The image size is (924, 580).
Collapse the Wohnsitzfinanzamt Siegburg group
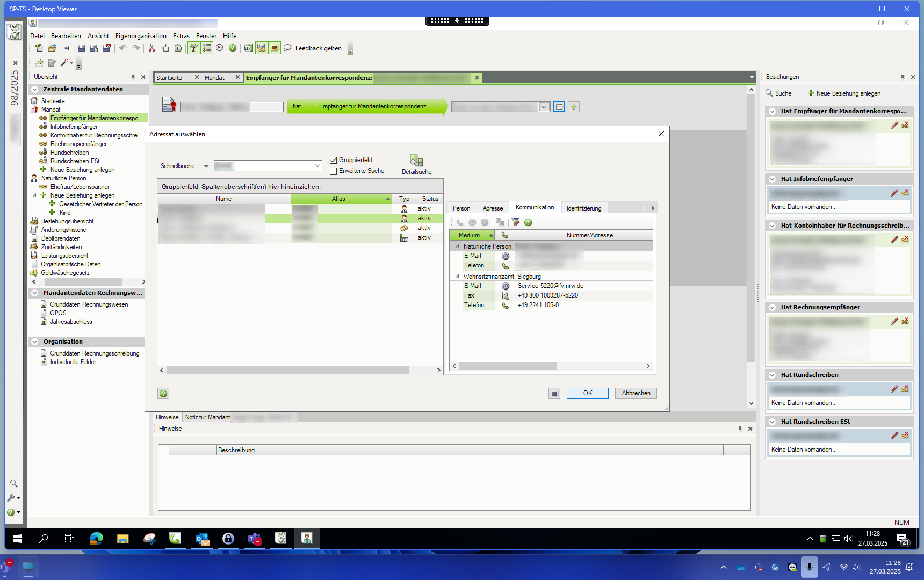click(457, 277)
